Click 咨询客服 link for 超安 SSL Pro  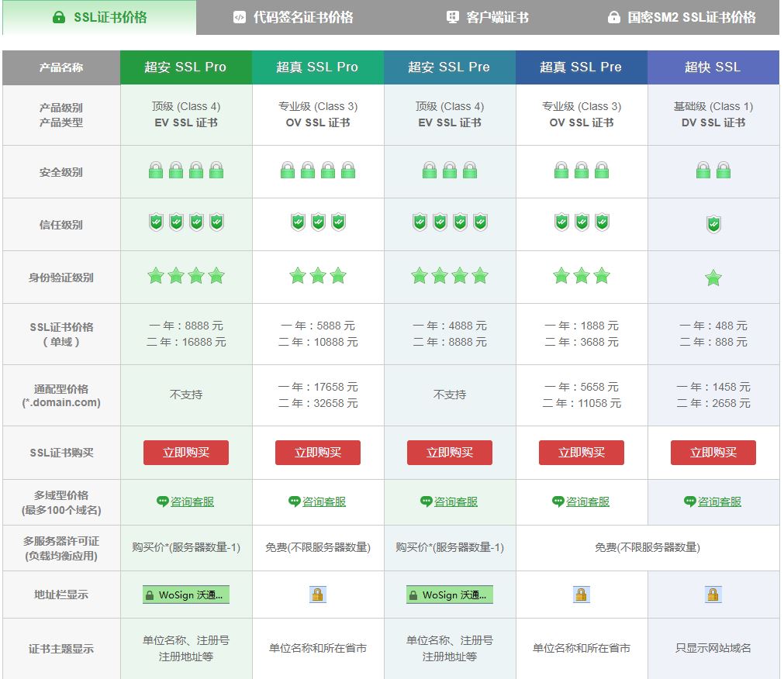[x=192, y=501]
